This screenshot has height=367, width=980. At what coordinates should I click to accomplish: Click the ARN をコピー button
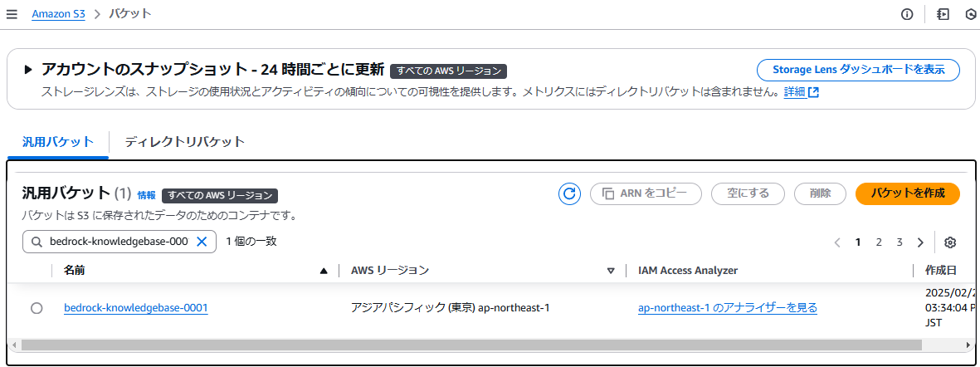(646, 193)
